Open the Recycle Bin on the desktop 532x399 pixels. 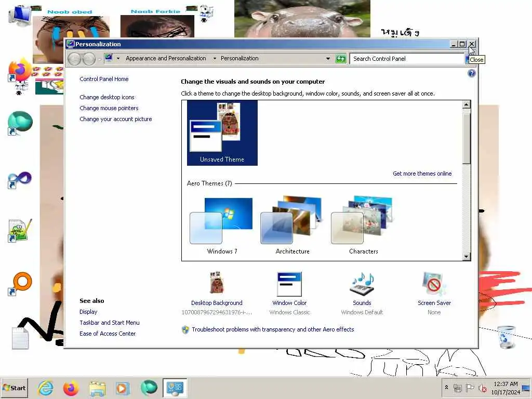pos(507,337)
